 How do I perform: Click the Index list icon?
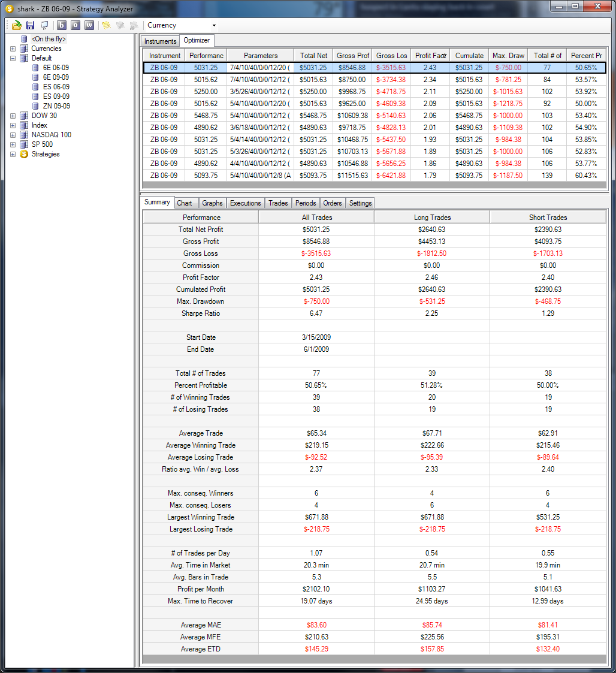pyautogui.click(x=24, y=125)
